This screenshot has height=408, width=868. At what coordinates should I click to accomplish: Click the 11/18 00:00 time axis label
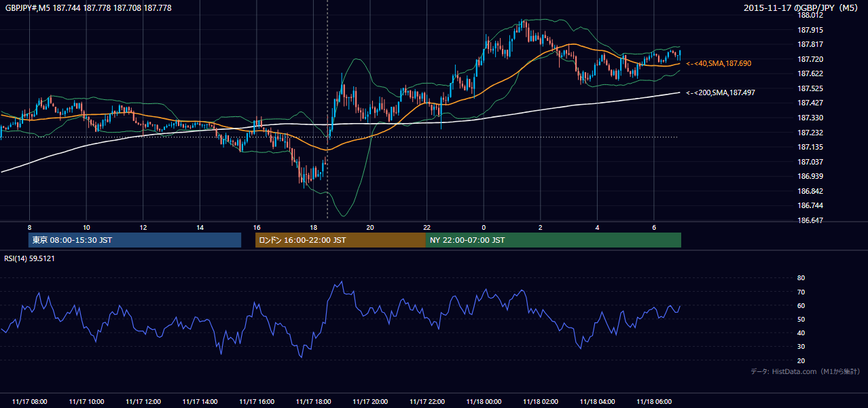pos(484,402)
